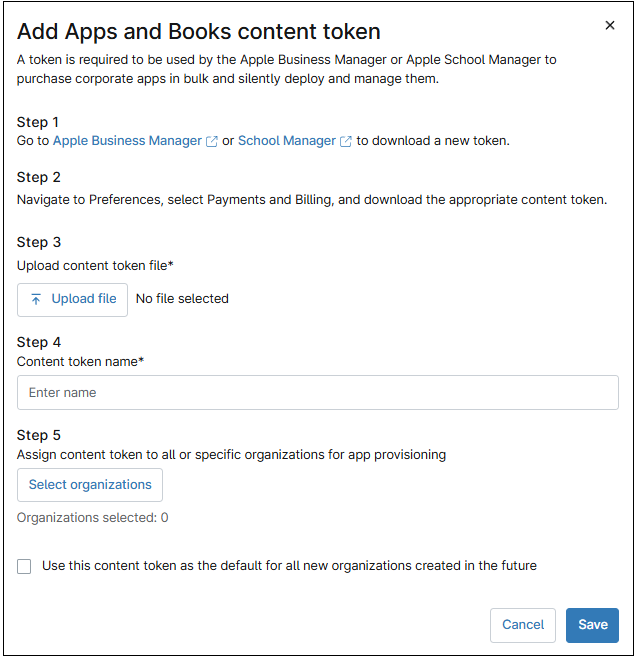
Task: Enable default content token checkbox
Action: (25, 567)
